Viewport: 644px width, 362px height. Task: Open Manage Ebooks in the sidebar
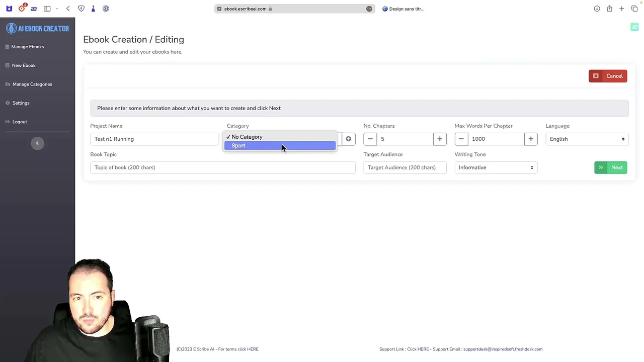pyautogui.click(x=28, y=47)
